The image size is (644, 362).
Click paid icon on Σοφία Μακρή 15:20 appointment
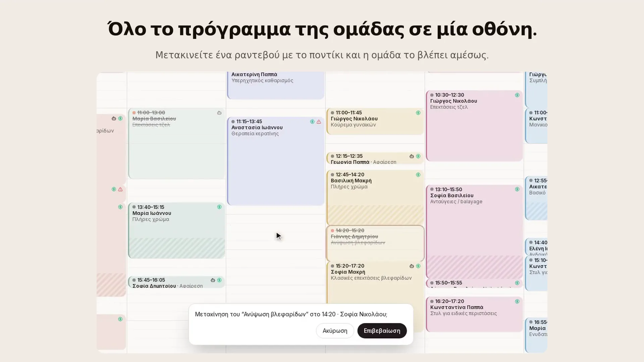pyautogui.click(x=418, y=266)
